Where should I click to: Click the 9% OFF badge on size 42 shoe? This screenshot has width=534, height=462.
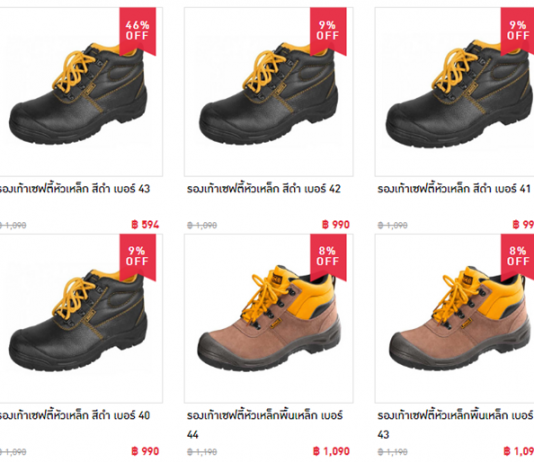(x=328, y=31)
